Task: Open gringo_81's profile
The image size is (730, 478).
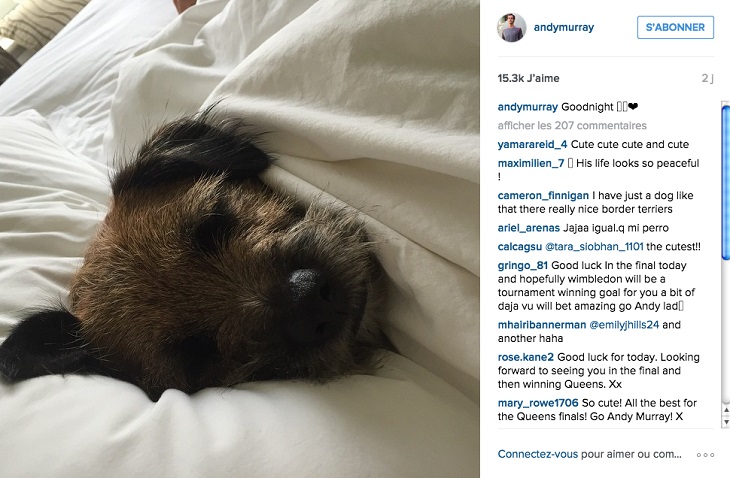Action: point(522,265)
